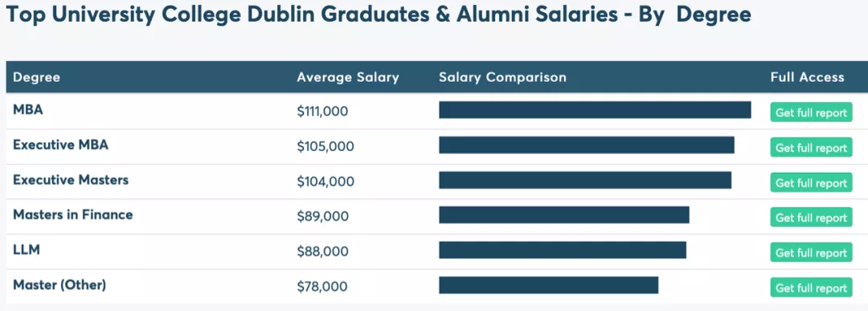Get full report for Executive Masters row

(811, 182)
